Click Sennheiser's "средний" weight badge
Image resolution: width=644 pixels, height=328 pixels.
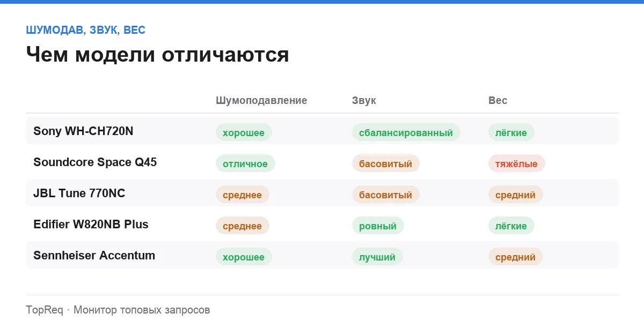point(515,257)
